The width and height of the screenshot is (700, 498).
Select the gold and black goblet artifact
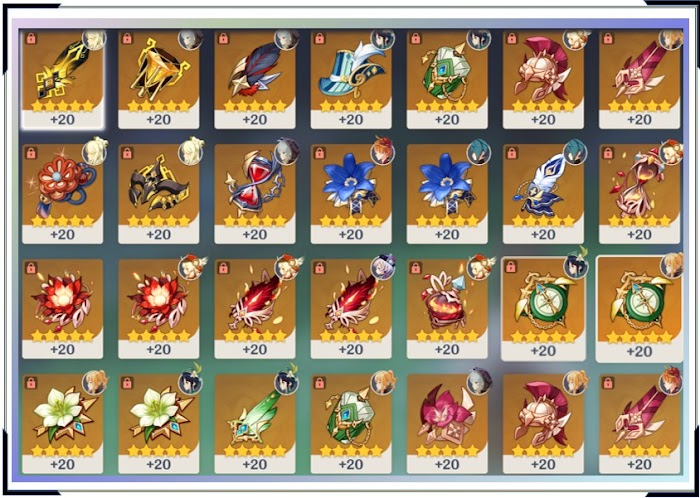click(x=158, y=79)
